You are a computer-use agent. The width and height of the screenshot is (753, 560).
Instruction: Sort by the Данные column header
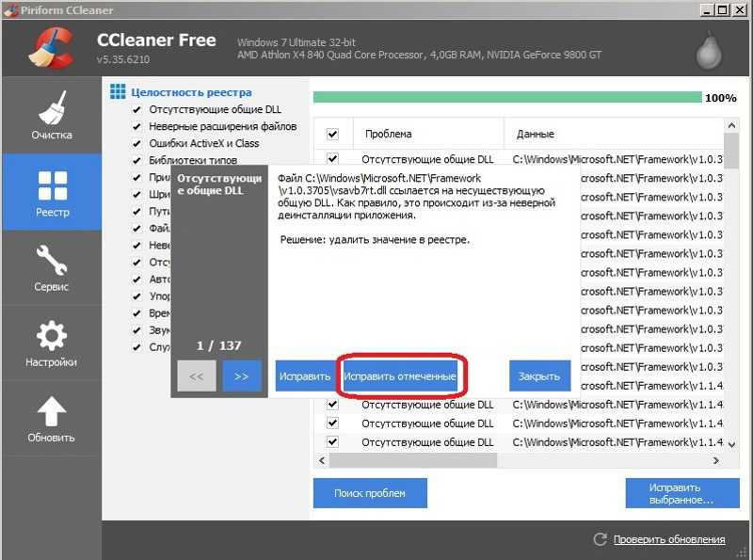click(614, 134)
